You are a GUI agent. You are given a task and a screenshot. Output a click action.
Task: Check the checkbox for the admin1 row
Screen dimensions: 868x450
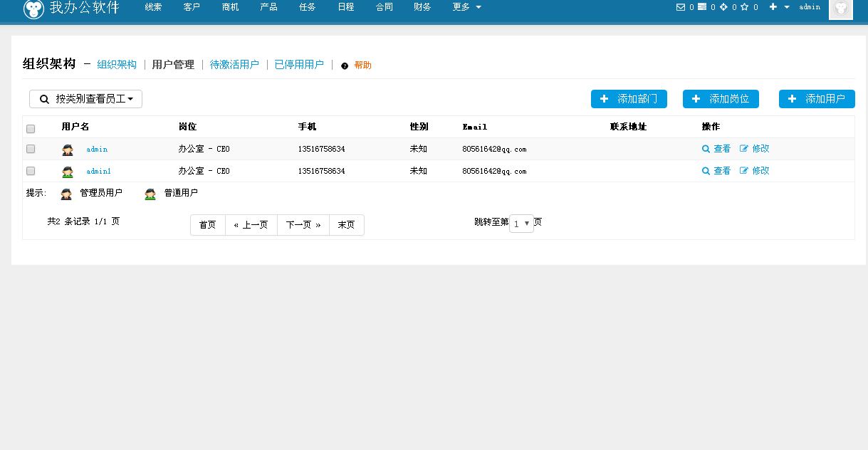coord(31,171)
